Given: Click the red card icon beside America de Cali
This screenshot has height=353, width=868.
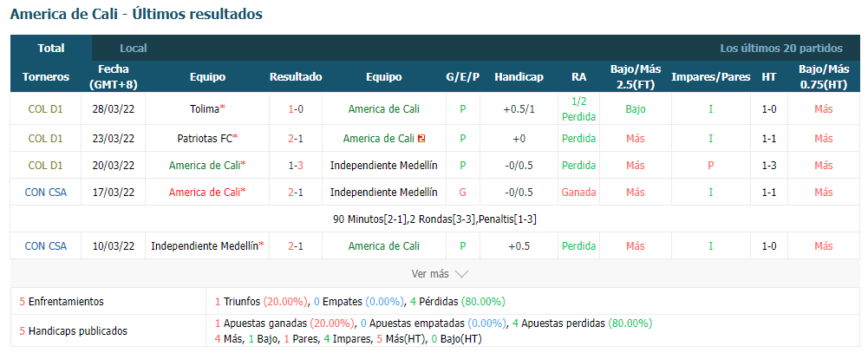Looking at the screenshot, I should click(x=421, y=138).
